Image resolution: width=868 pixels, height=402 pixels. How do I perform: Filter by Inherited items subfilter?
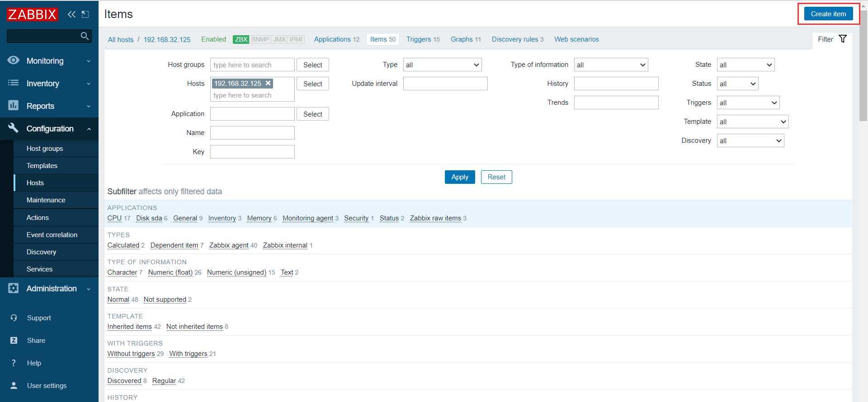[129, 327]
